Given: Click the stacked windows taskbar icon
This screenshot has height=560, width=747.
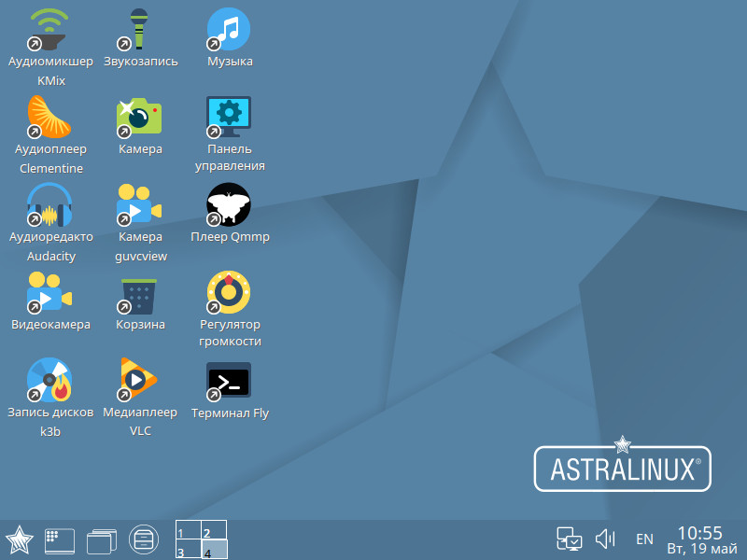Looking at the screenshot, I should tap(102, 541).
